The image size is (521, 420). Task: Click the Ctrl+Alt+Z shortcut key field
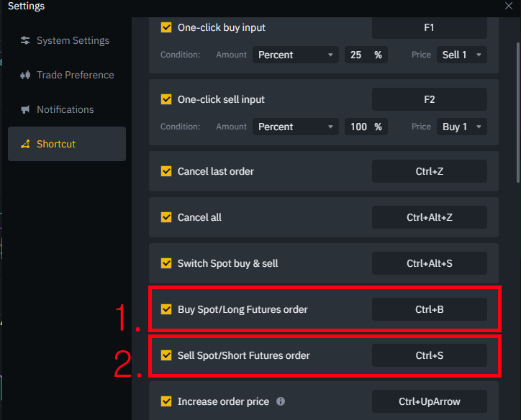tap(430, 217)
